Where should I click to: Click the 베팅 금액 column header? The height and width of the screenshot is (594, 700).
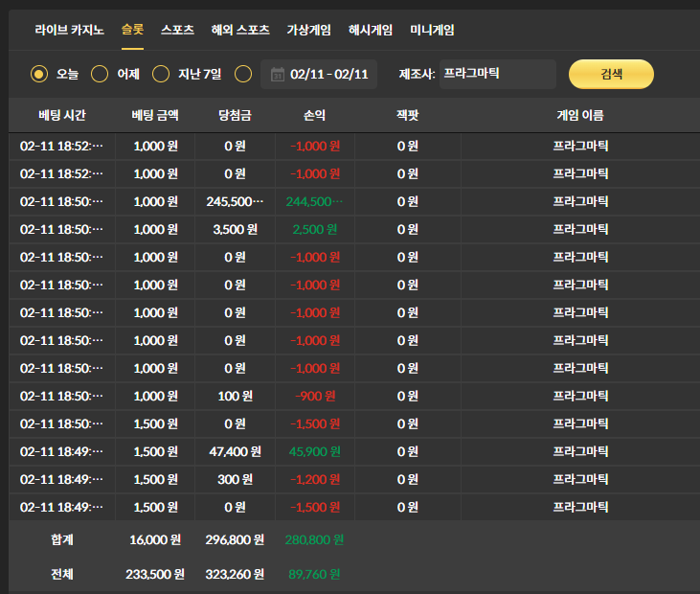pyautogui.click(x=155, y=115)
